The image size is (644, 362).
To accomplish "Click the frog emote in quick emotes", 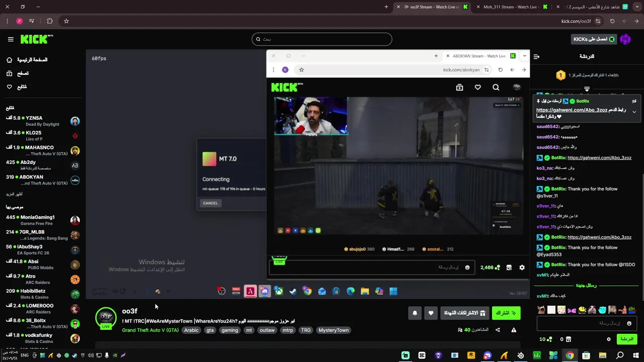I will pyautogui.click(x=632, y=310).
